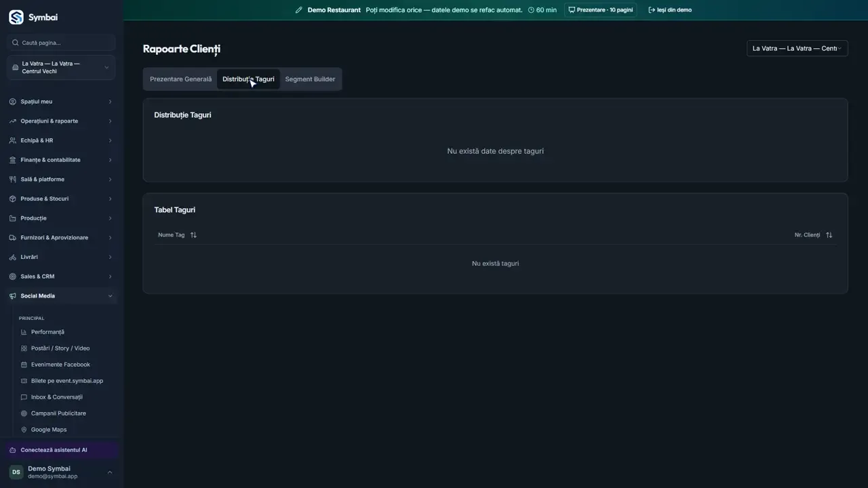Sort table by Nume Tag arrows
Image resolution: width=868 pixels, height=488 pixels.
193,235
